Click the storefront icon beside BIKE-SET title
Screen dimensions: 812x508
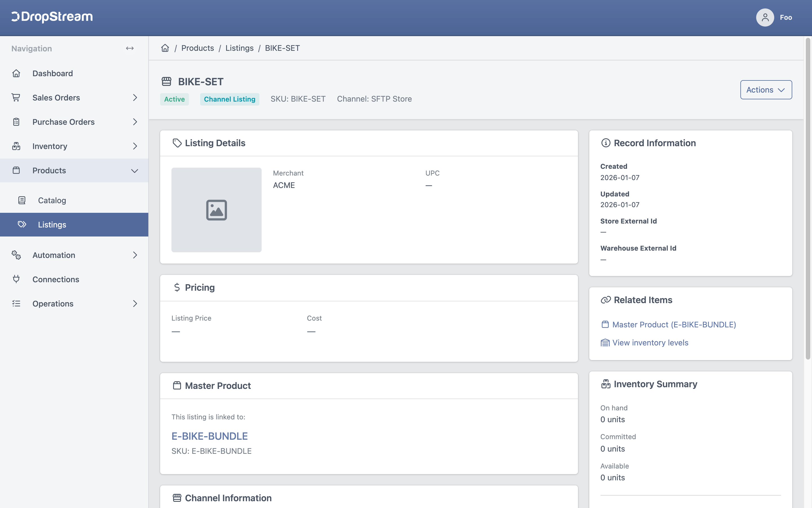point(166,81)
